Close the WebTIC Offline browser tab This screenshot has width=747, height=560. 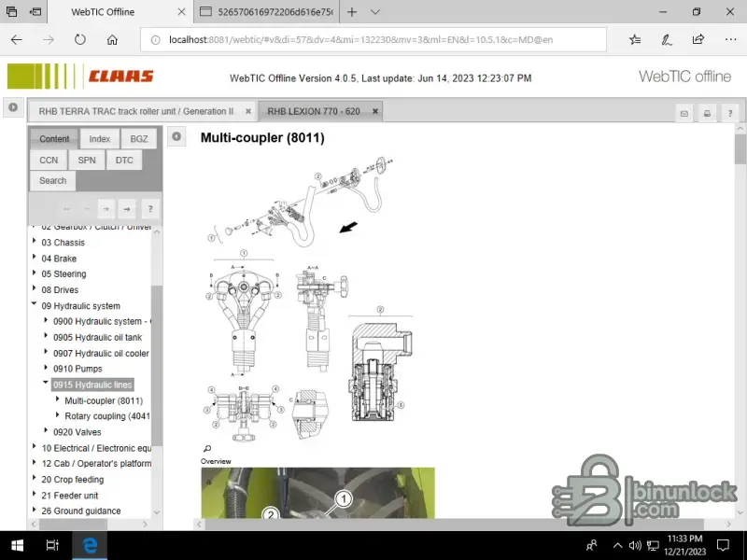(x=181, y=12)
